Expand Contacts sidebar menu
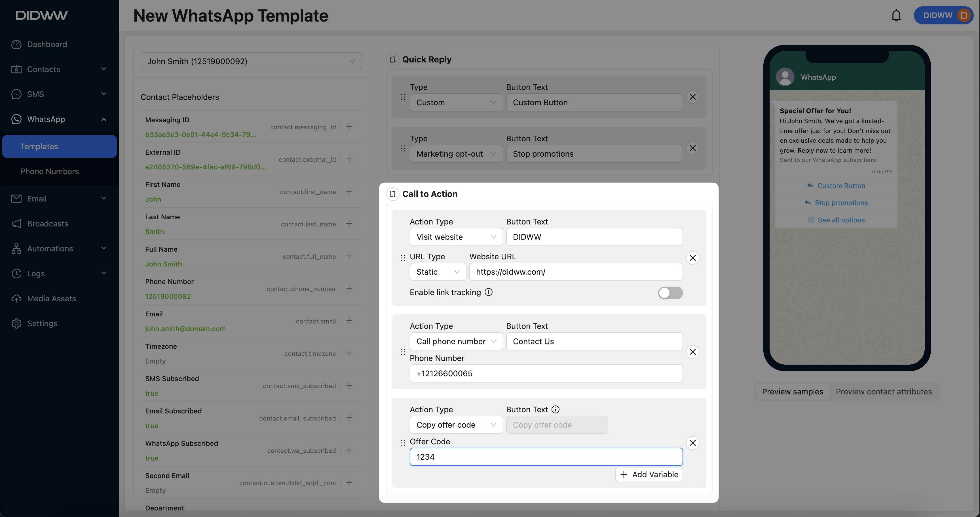Screen dimensions: 980x517 [59, 69]
